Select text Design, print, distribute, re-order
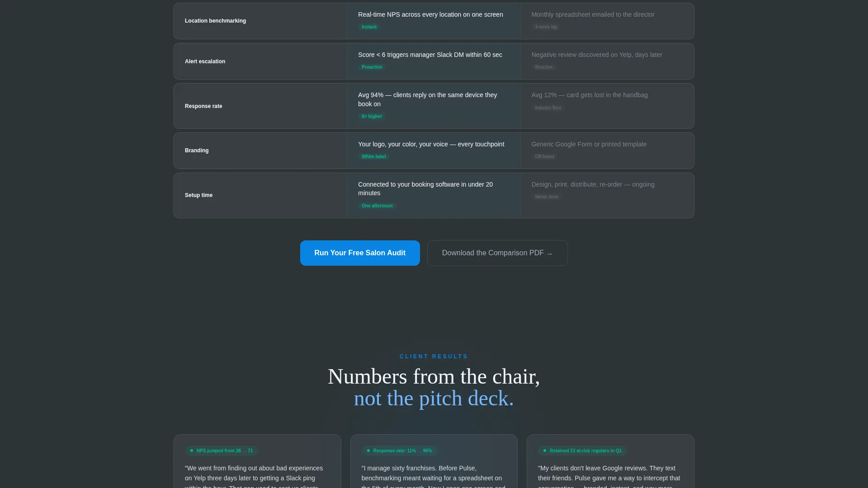 tap(593, 184)
